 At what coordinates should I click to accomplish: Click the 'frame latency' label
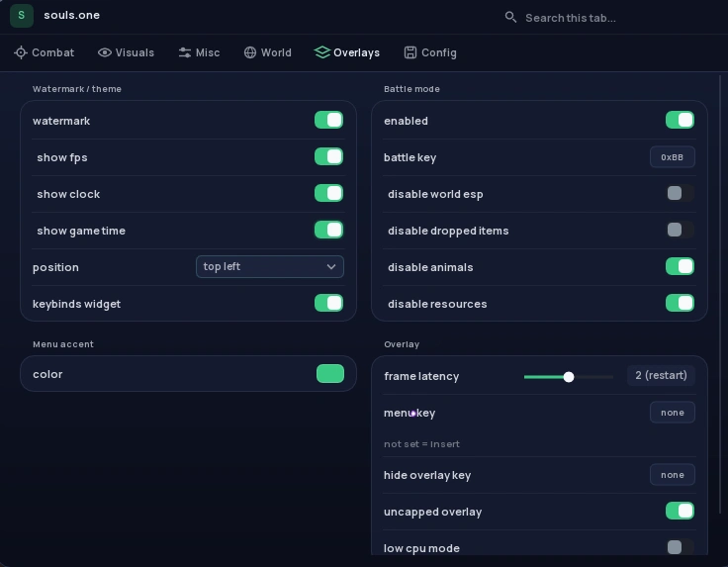421,376
